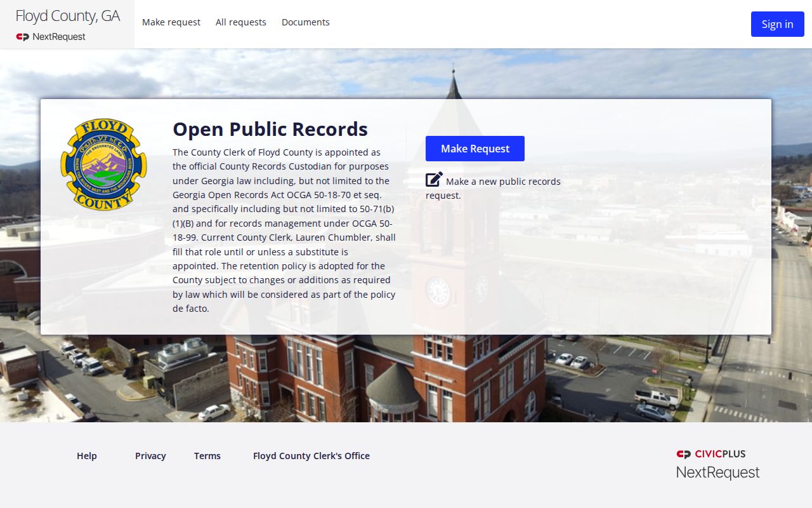Image resolution: width=812 pixels, height=508 pixels.
Task: Click the blue Make Request button
Action: pos(475,149)
